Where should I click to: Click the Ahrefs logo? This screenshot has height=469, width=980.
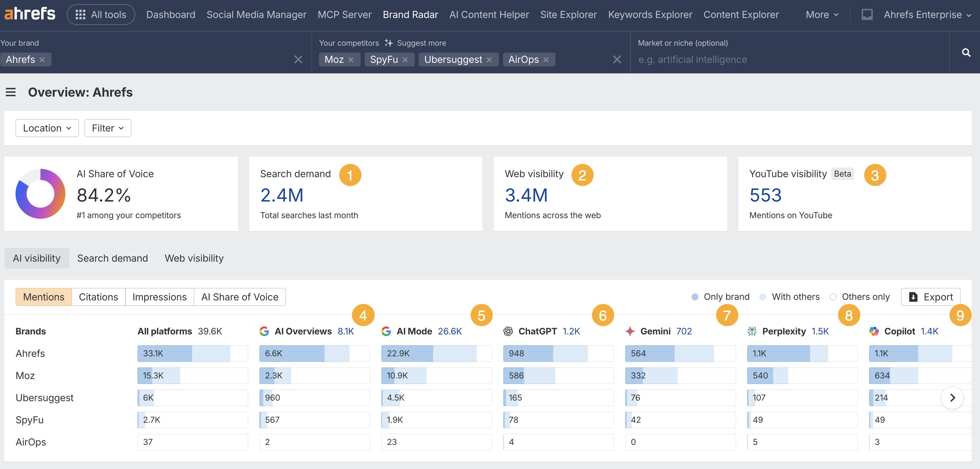(30, 14)
